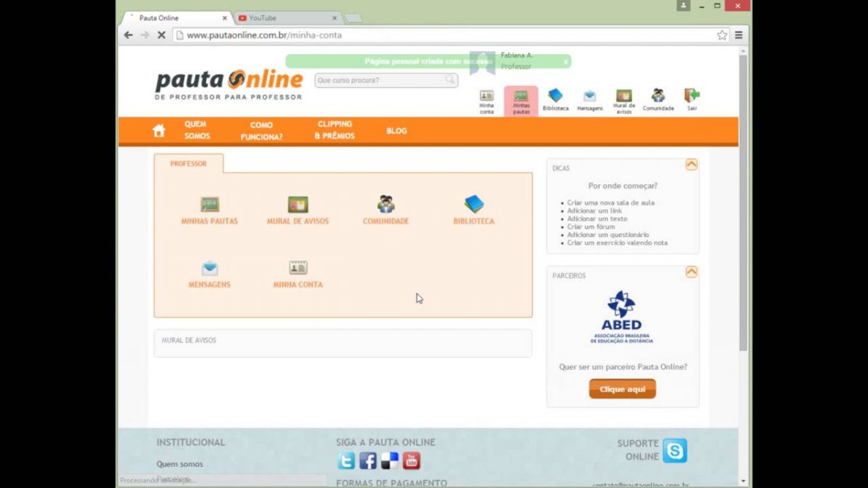
Task: Click the page vertical scrollbar thumb
Action: pos(743,202)
